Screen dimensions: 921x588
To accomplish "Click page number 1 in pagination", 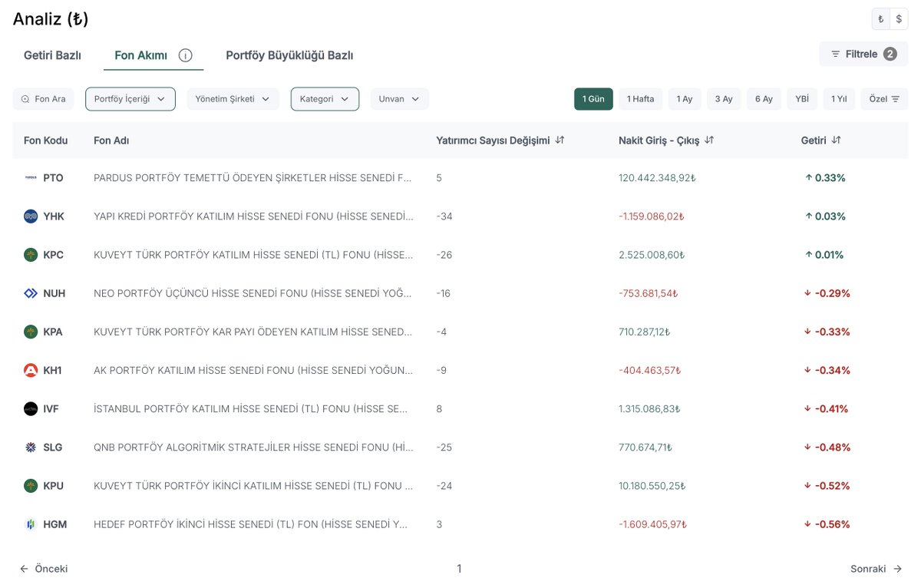I will (459, 569).
